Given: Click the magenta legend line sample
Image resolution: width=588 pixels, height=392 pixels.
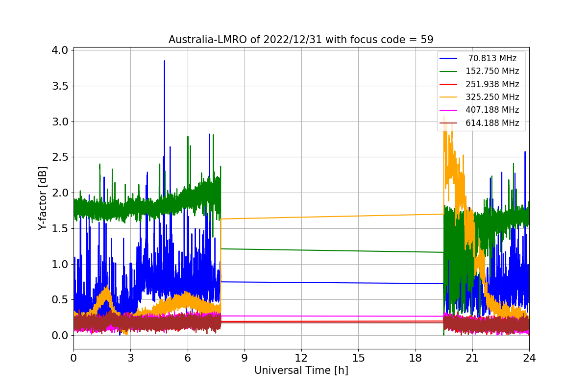Looking at the screenshot, I should tap(449, 110).
